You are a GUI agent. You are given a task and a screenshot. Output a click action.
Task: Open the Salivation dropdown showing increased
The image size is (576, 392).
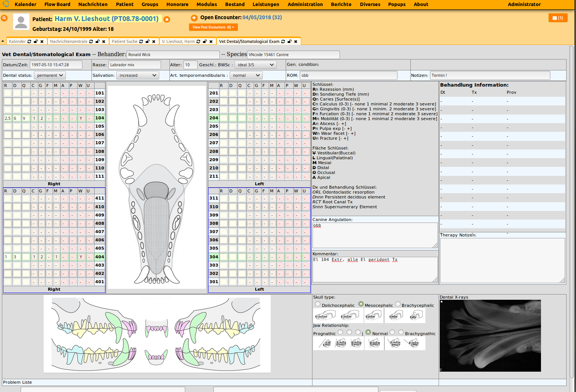click(x=138, y=75)
